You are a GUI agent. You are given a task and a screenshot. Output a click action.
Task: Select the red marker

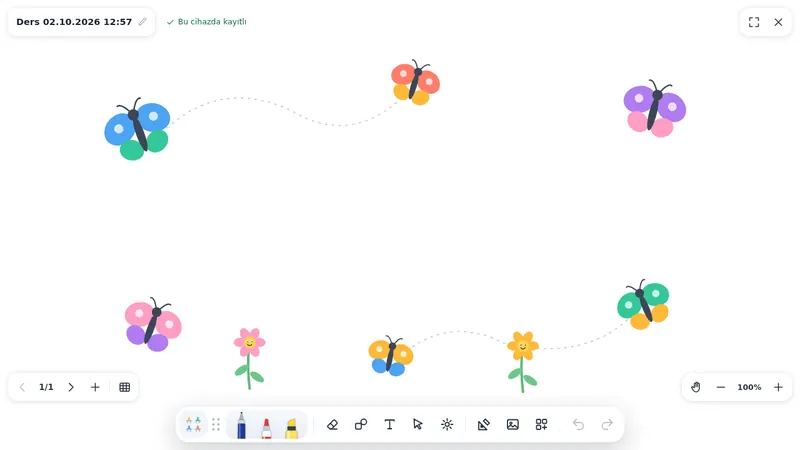click(266, 428)
